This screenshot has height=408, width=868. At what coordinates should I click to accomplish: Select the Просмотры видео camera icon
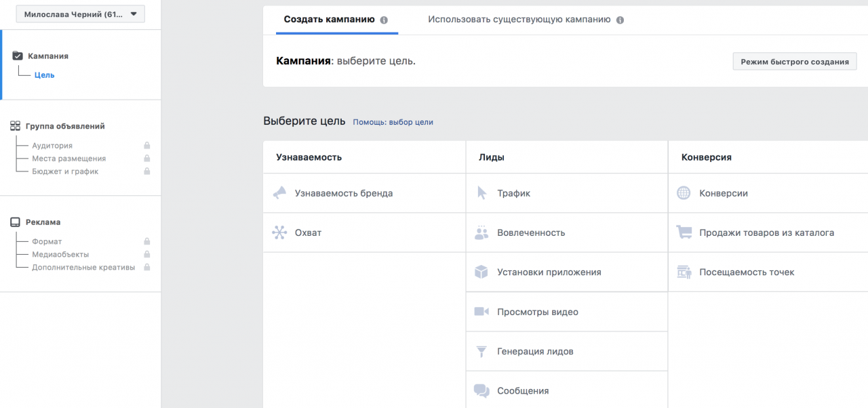482,311
